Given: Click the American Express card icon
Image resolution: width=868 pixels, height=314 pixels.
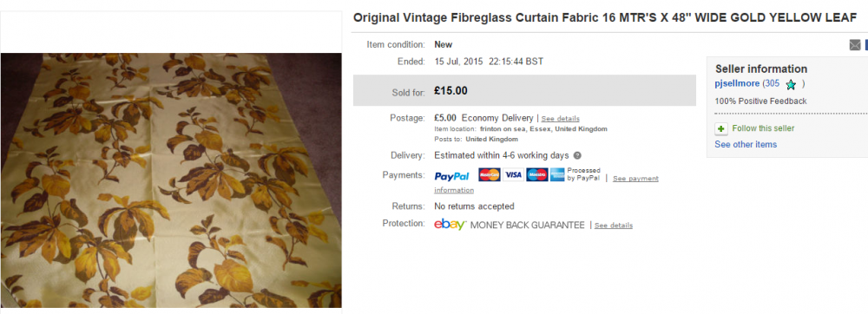Looking at the screenshot, I should (557, 174).
